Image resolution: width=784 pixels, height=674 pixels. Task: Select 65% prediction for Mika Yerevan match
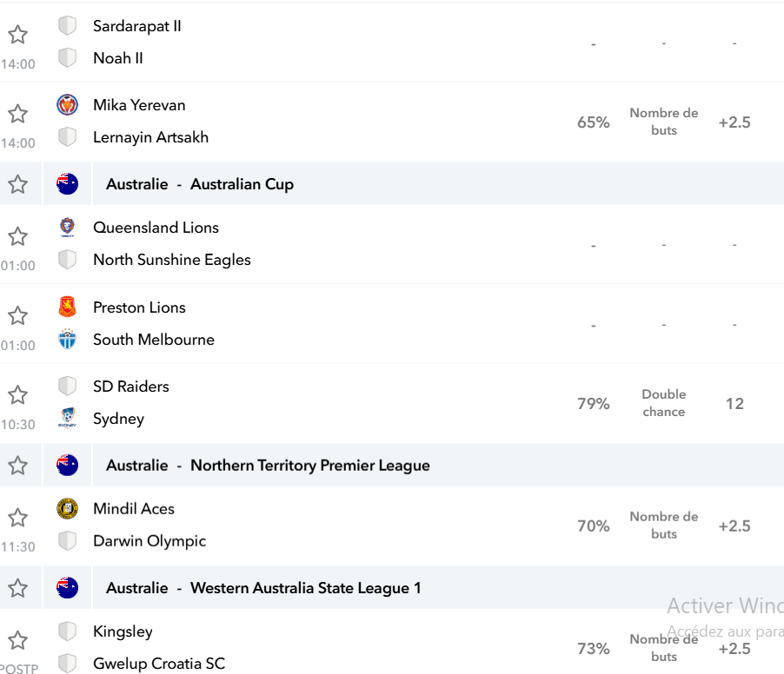(594, 122)
